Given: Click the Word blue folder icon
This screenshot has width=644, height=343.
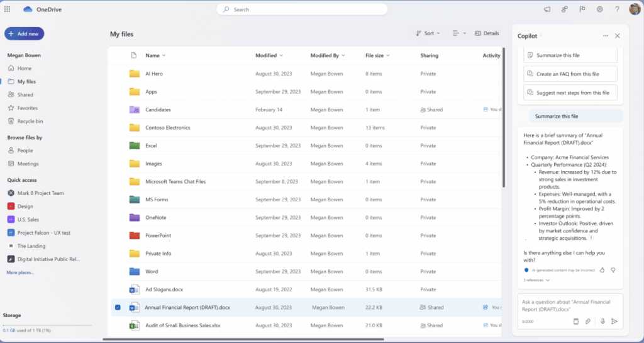Looking at the screenshot, I should pos(135,271).
